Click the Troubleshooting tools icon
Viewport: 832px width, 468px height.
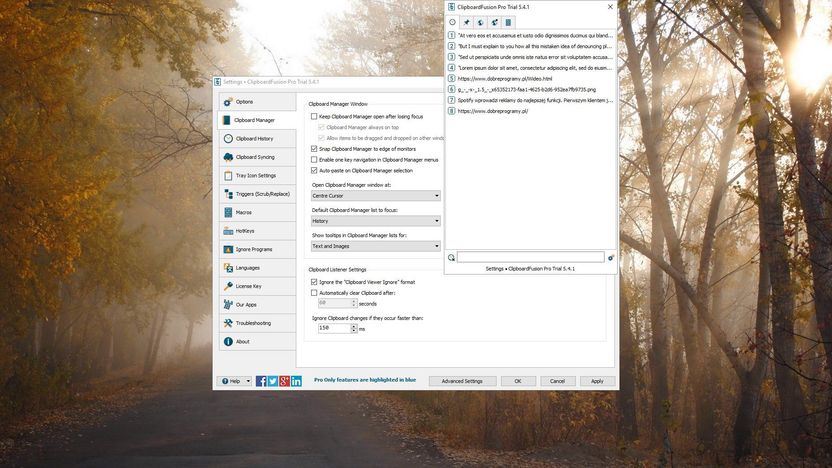(228, 323)
